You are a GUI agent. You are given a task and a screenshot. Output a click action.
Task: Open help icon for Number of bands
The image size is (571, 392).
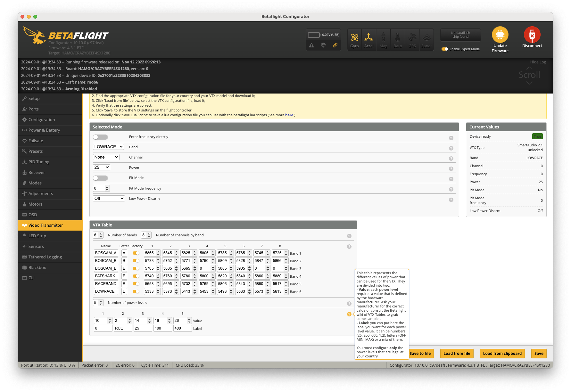click(x=349, y=236)
